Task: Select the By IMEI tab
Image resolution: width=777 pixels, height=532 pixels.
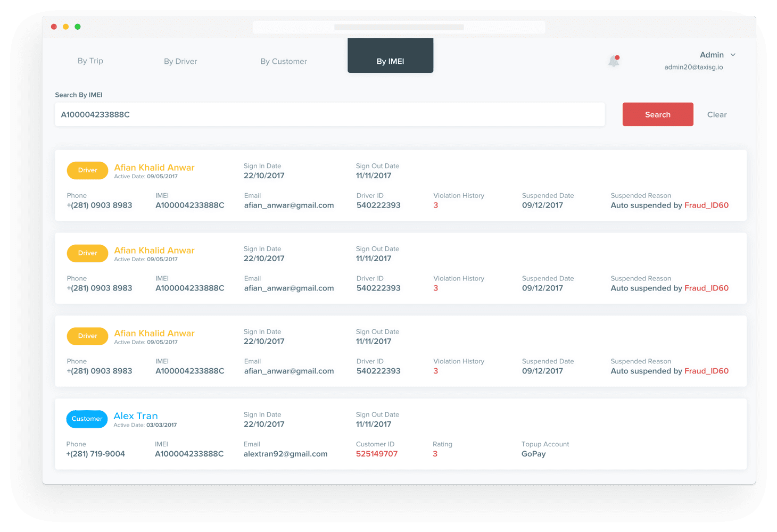Action: 390,55
